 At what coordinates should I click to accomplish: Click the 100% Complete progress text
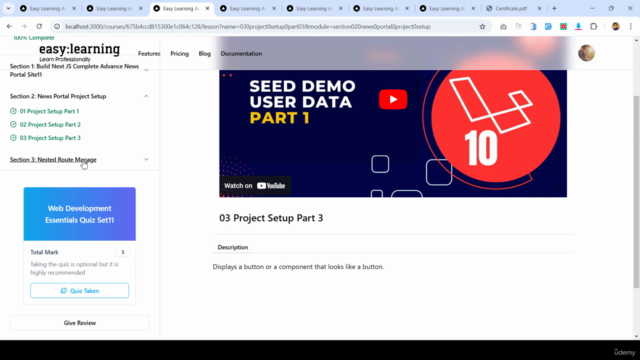click(33, 38)
